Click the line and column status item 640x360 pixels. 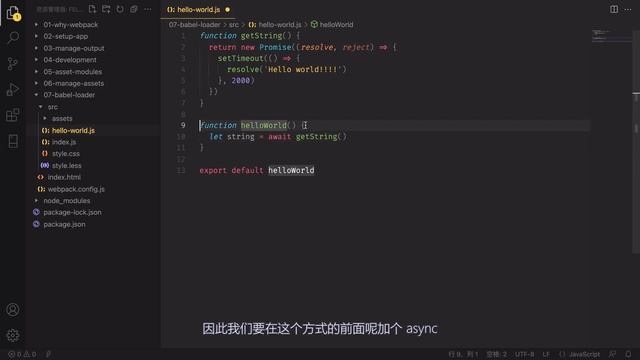point(463,354)
